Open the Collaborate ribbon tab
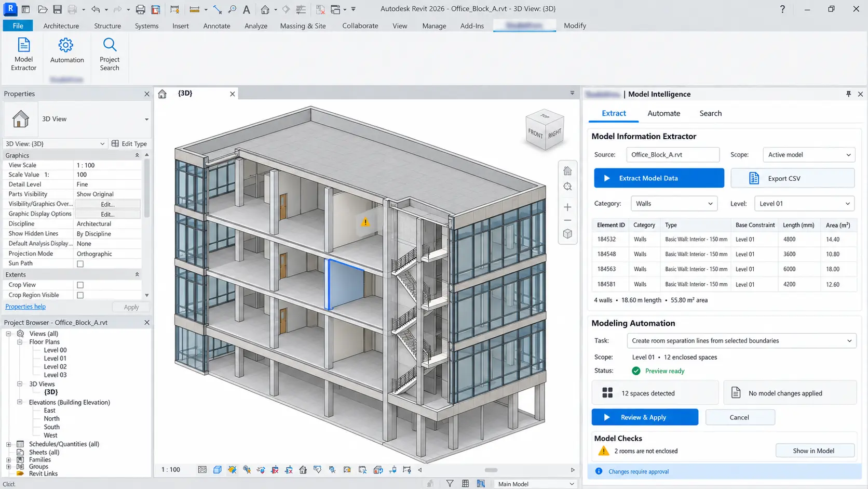 (360, 25)
